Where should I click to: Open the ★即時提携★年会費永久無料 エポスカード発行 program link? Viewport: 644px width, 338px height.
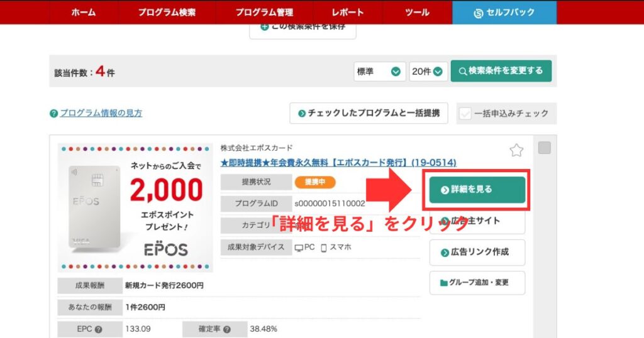click(338, 163)
